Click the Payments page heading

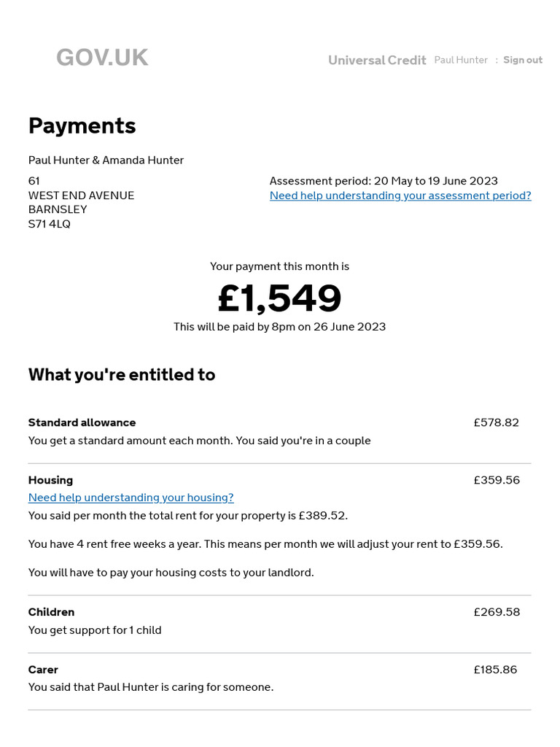coord(82,125)
